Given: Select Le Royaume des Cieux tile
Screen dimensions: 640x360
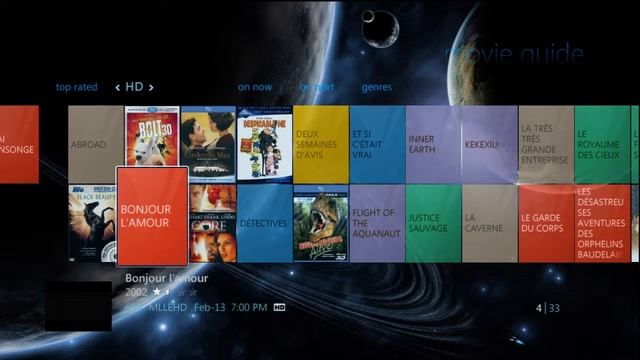Looking at the screenshot, I should [x=602, y=144].
